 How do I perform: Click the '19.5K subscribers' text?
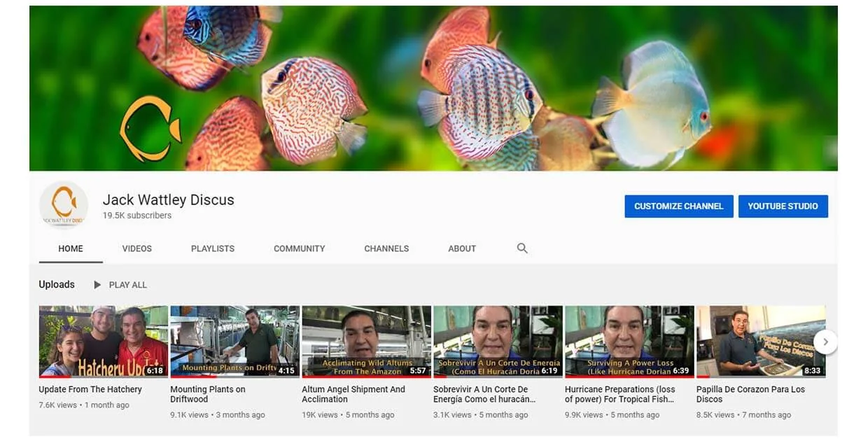click(x=137, y=216)
